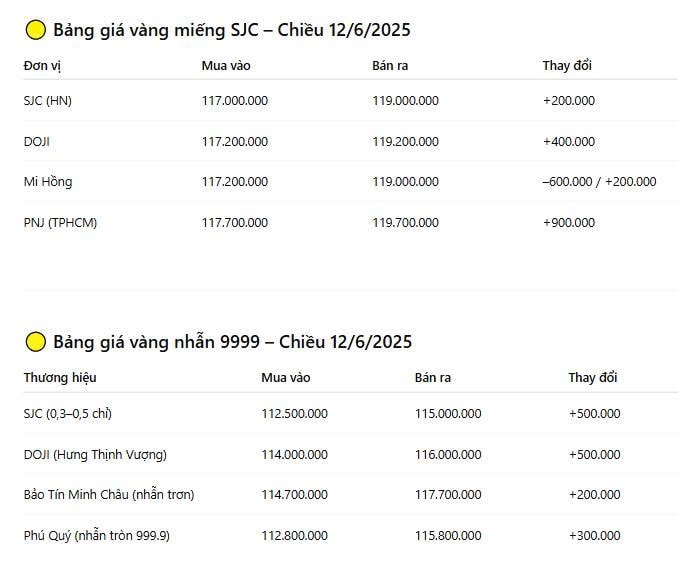This screenshot has width=678, height=574.
Task: Select DOJI (Hưng Thịnh Vượng) row label
Action: click(x=95, y=455)
